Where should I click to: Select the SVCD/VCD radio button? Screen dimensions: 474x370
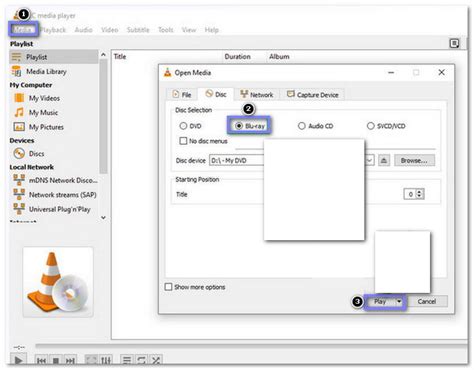(370, 126)
